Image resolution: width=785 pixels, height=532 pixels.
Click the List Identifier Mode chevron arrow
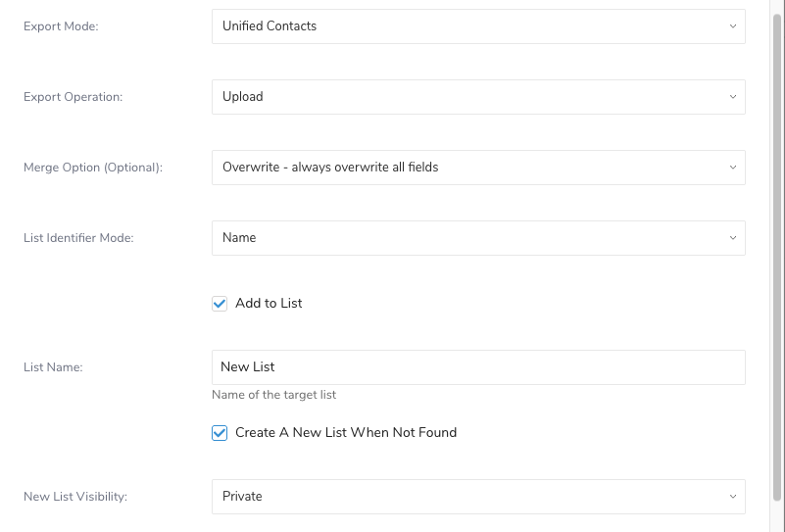click(732, 238)
